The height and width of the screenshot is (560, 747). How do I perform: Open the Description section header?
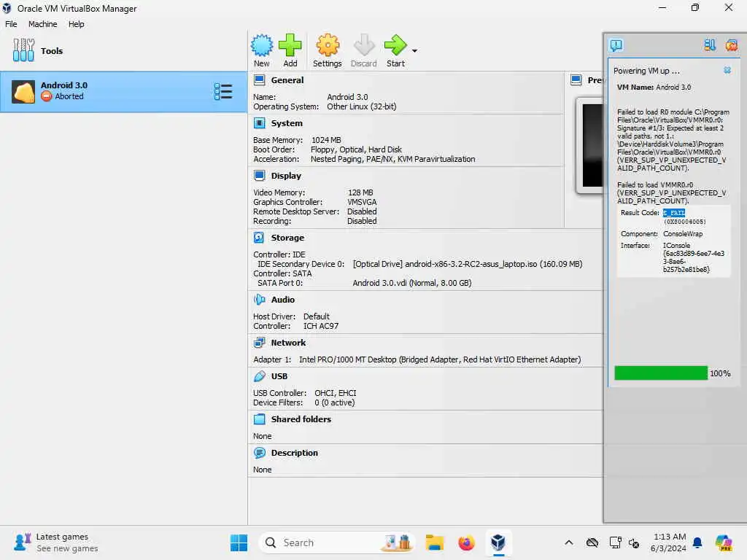295,453
